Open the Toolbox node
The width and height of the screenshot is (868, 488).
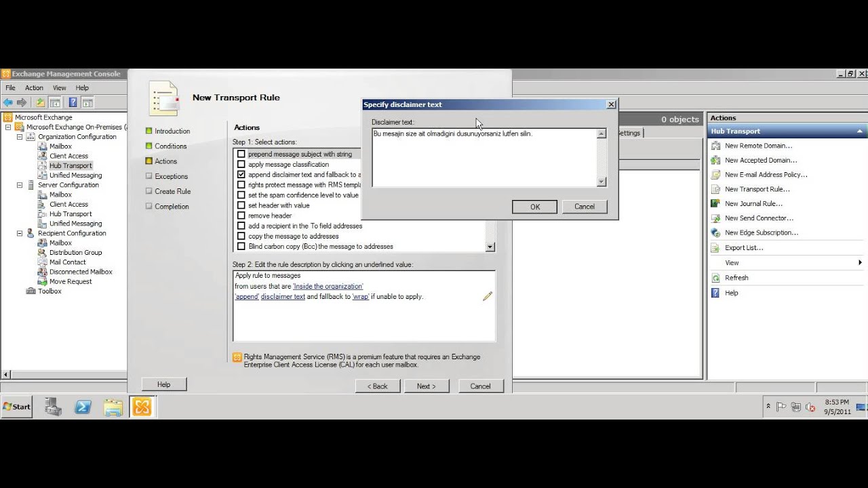[50, 291]
